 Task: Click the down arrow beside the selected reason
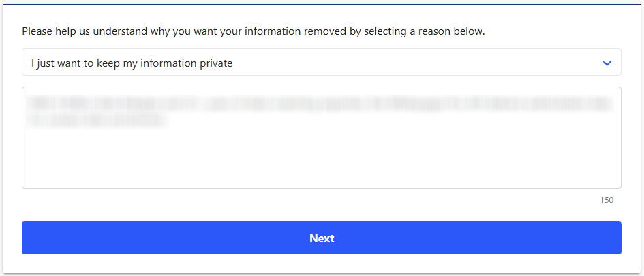[607, 63]
